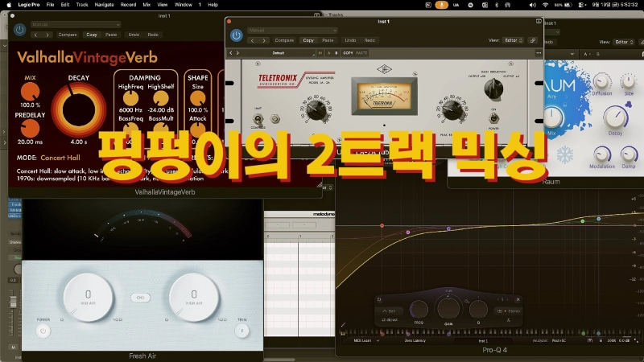Screen dimensions: 644x362
Task: Click the link icon in Teletronix header
Action: pos(533,40)
